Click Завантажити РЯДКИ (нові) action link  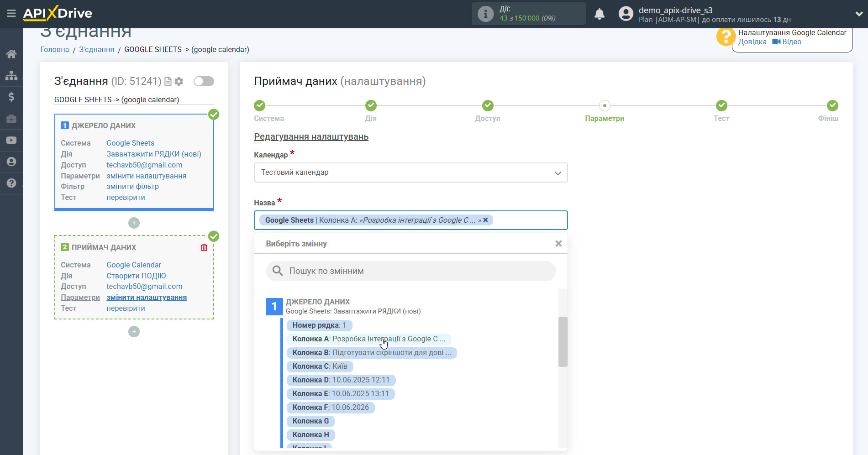tap(154, 154)
